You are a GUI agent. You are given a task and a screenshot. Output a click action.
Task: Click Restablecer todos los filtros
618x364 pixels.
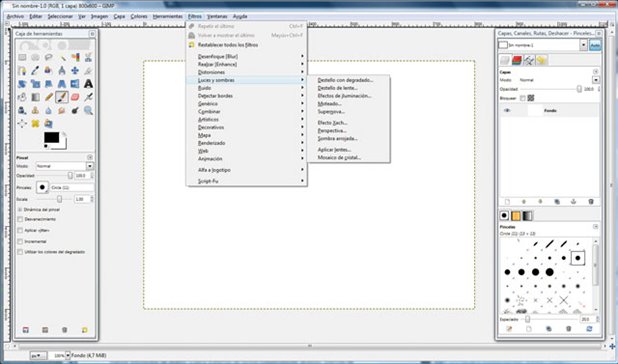pos(228,45)
